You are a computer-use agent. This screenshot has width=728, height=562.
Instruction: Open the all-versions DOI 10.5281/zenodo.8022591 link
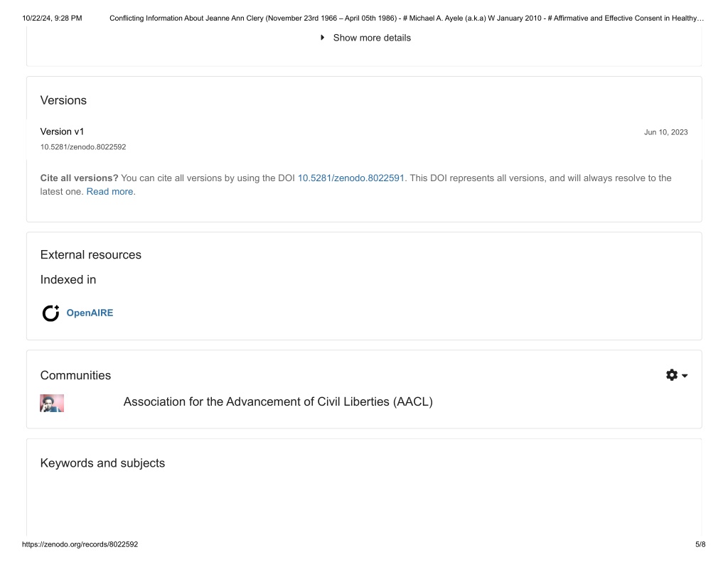351,178
